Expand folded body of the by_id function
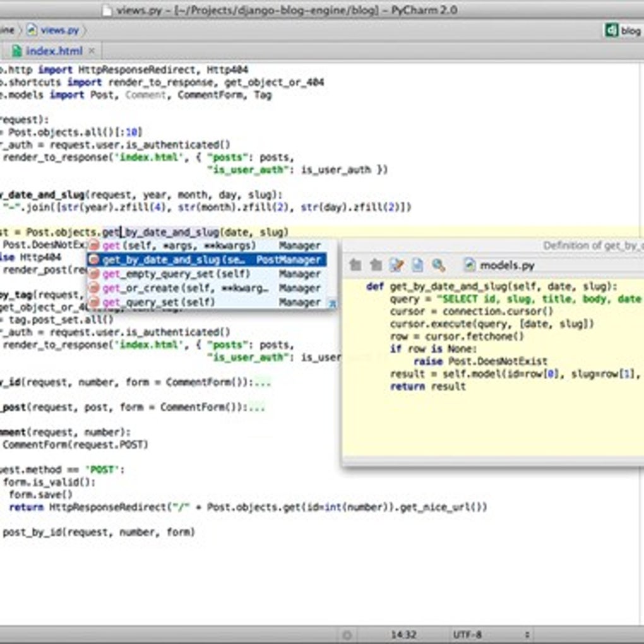644x644 pixels. click(x=263, y=383)
